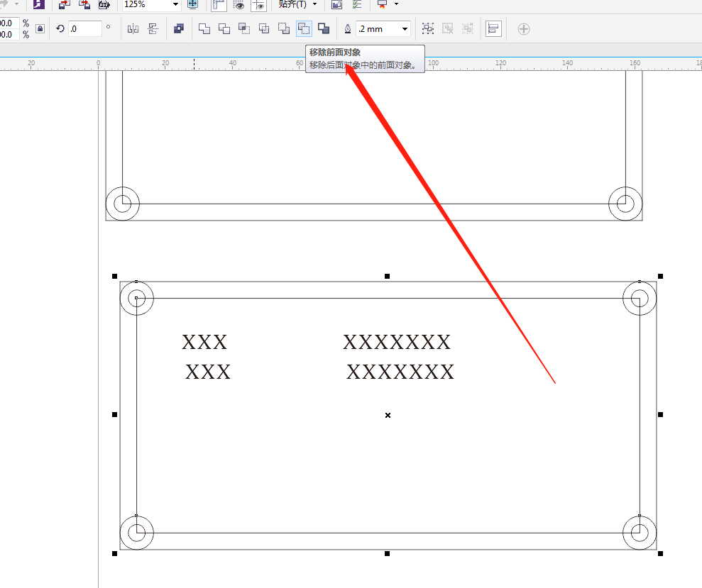This screenshot has height=588, width=702.
Task: Click the purple Search Content icon
Action: (39, 4)
